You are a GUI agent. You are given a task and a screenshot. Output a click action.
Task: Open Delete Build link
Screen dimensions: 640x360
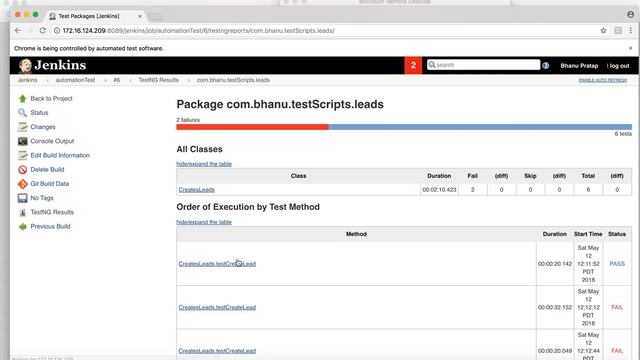coord(47,170)
